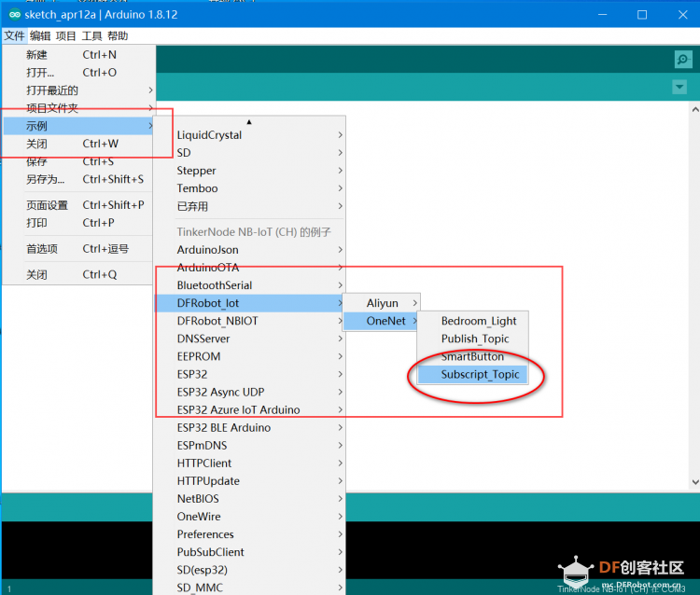Open the Serial Monitor magnifier icon
Screen dimensions: 700x595
coord(682,59)
